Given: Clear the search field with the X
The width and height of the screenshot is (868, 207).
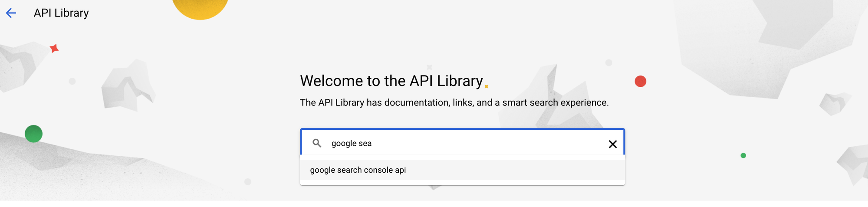Looking at the screenshot, I should click(612, 144).
